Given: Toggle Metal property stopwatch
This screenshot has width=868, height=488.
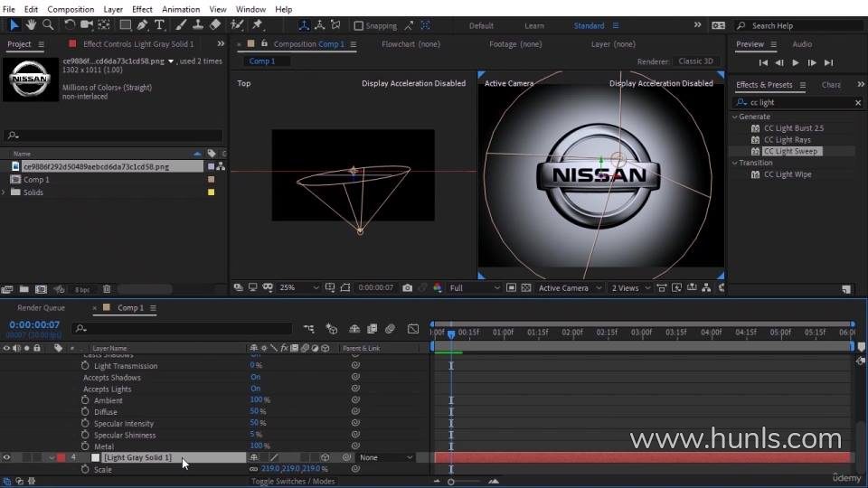Looking at the screenshot, I should (x=85, y=446).
